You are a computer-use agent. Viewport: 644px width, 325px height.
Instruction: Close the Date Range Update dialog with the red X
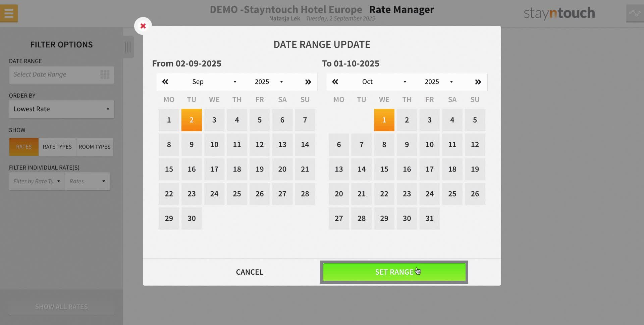point(143,26)
